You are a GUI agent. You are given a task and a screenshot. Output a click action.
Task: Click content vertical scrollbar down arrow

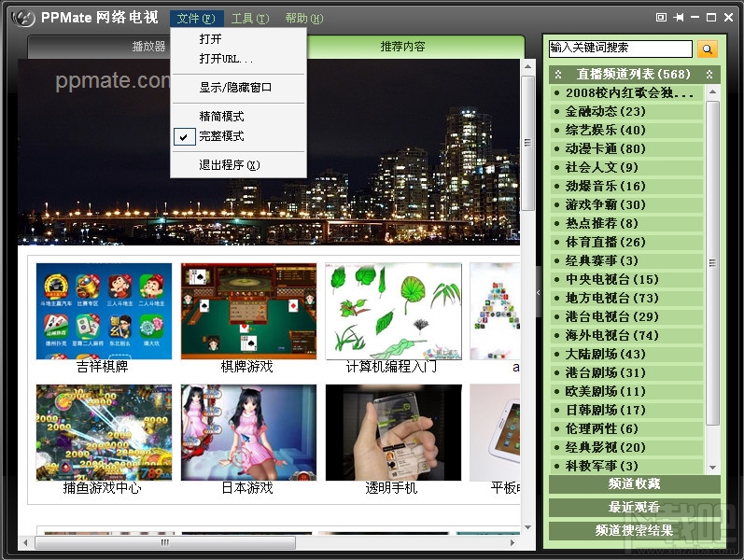(527, 527)
